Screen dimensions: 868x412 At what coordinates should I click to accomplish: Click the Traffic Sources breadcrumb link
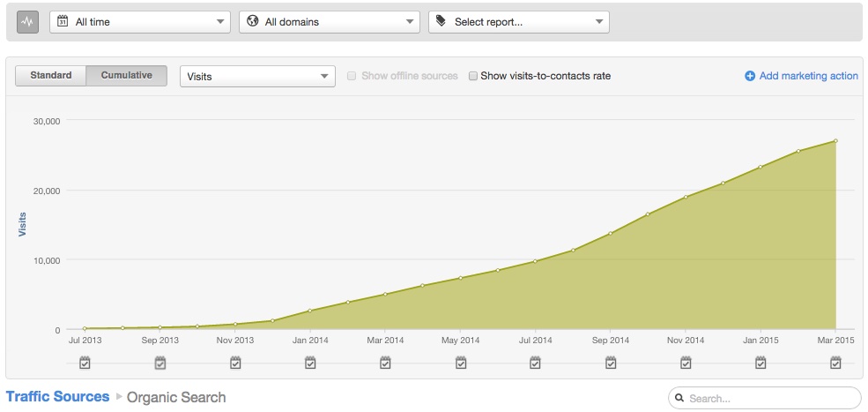point(58,397)
